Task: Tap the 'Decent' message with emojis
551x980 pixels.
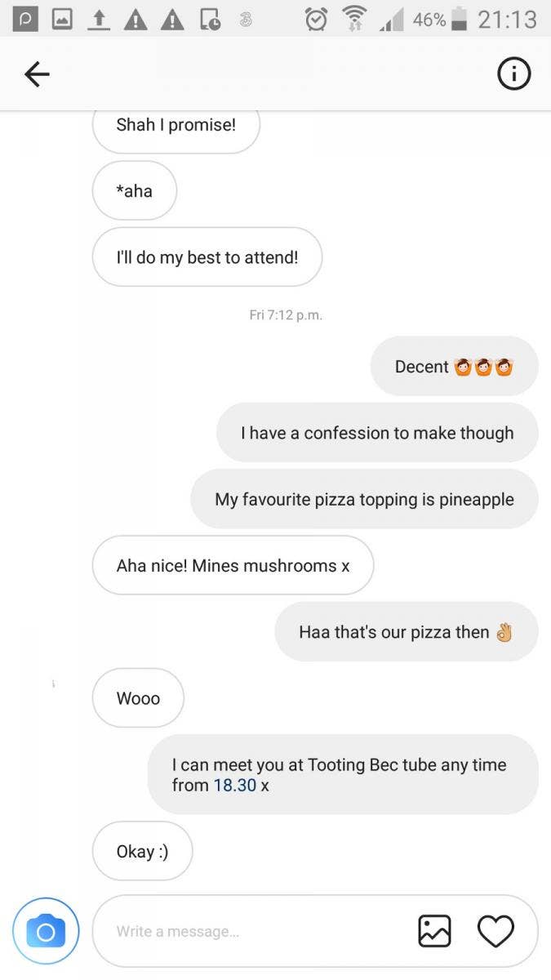Action: 454,367
